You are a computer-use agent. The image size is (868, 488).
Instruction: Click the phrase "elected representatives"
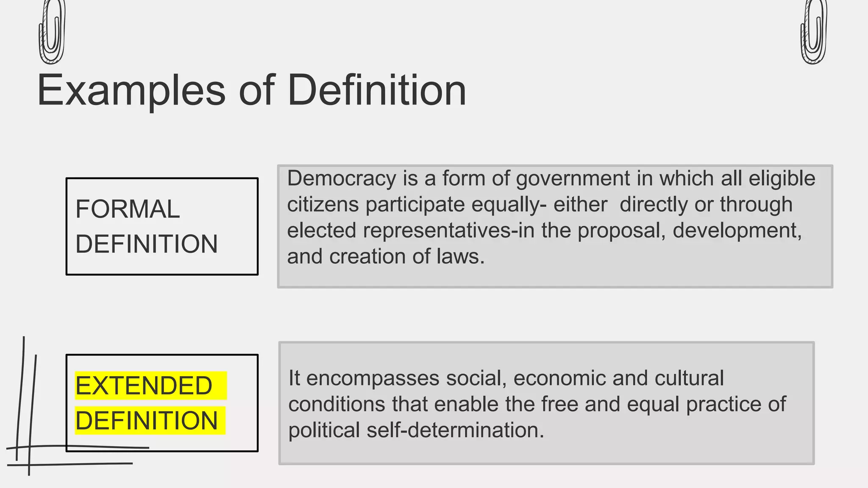tap(398, 230)
